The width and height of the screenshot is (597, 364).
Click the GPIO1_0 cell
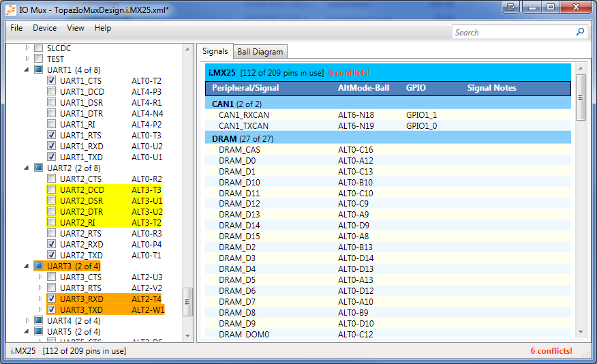tap(421, 125)
